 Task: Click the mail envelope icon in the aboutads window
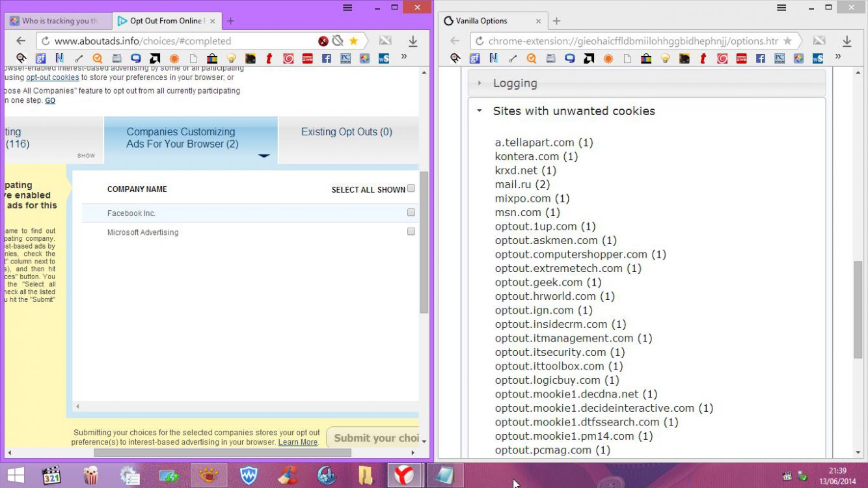tap(386, 41)
